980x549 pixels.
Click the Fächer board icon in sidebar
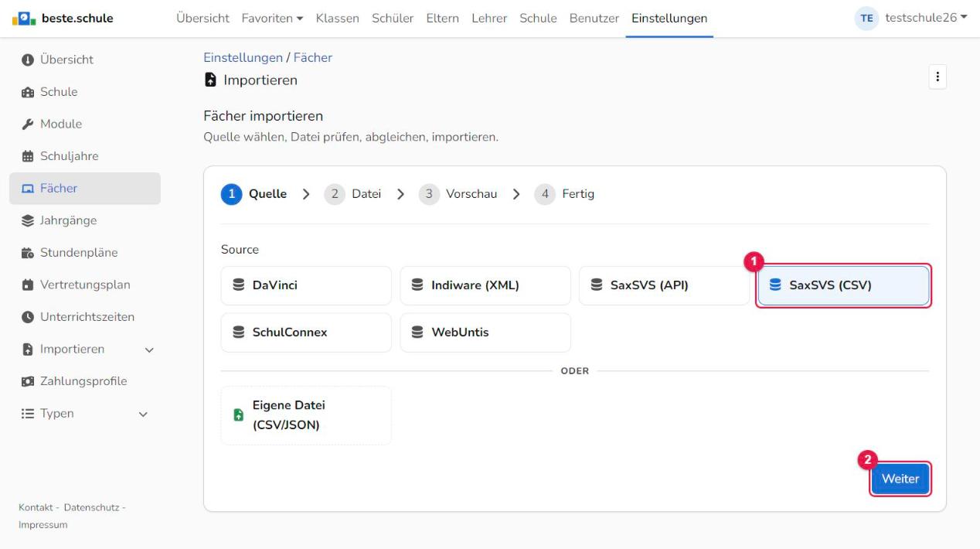pyautogui.click(x=28, y=189)
